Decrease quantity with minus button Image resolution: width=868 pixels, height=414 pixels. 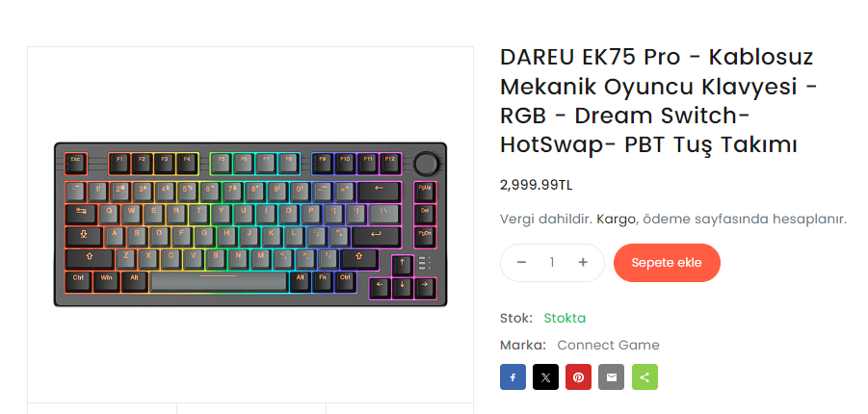521,262
